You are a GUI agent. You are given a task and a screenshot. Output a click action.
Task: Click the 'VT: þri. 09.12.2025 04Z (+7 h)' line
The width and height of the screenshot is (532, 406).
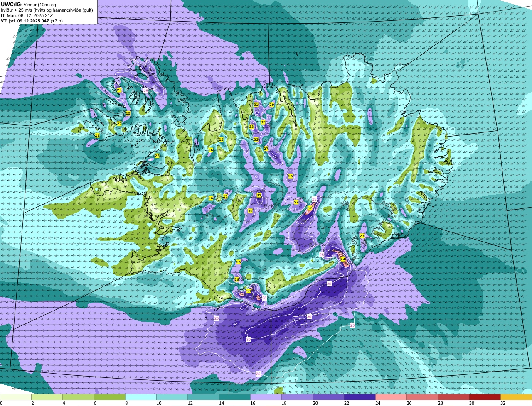click(32, 20)
